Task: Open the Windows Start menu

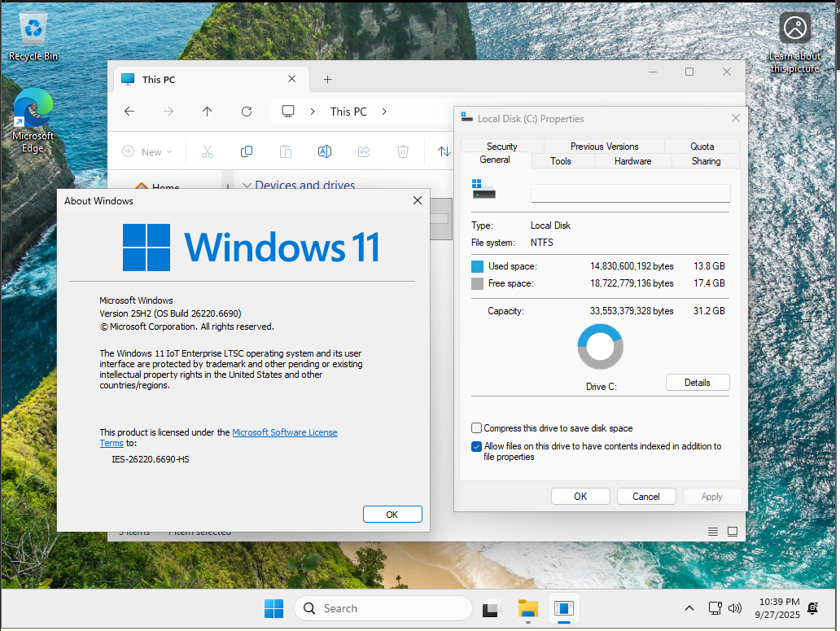Action: [273, 608]
